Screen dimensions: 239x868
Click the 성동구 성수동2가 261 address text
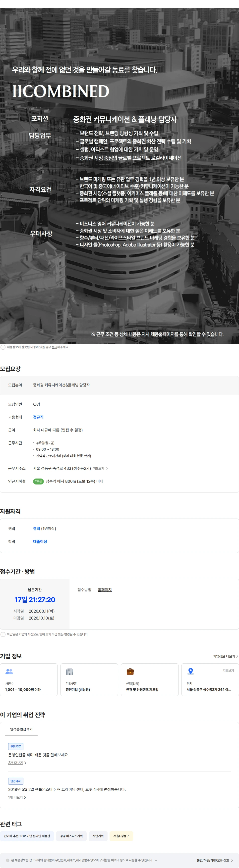209,690
